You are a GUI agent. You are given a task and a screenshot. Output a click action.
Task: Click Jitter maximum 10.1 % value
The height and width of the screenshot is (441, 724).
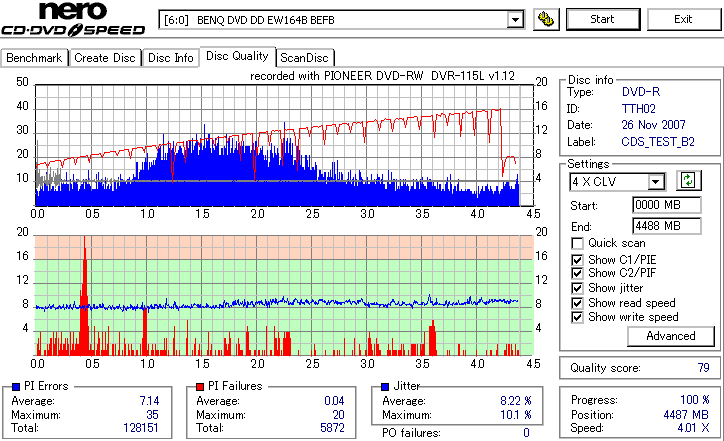coord(516,415)
